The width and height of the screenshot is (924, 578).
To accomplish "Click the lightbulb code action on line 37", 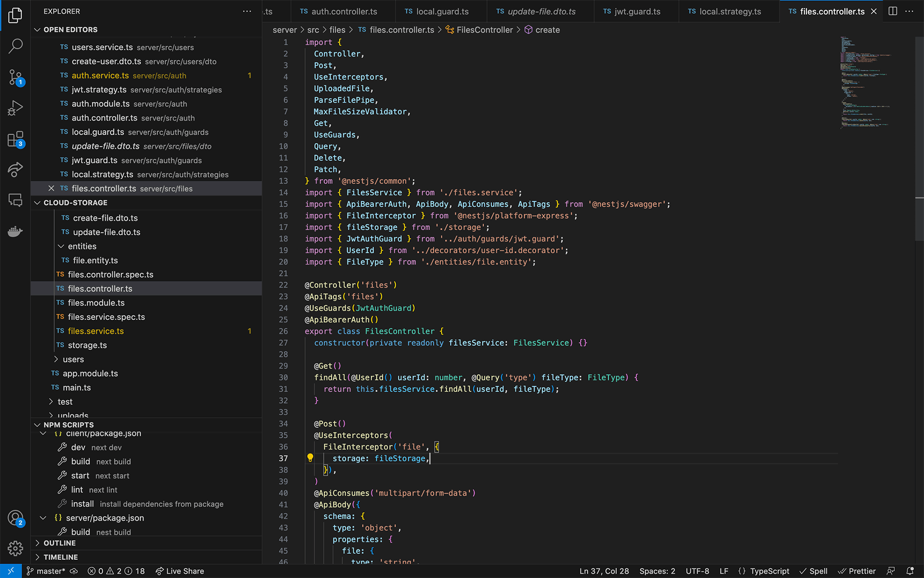I will coord(310,458).
